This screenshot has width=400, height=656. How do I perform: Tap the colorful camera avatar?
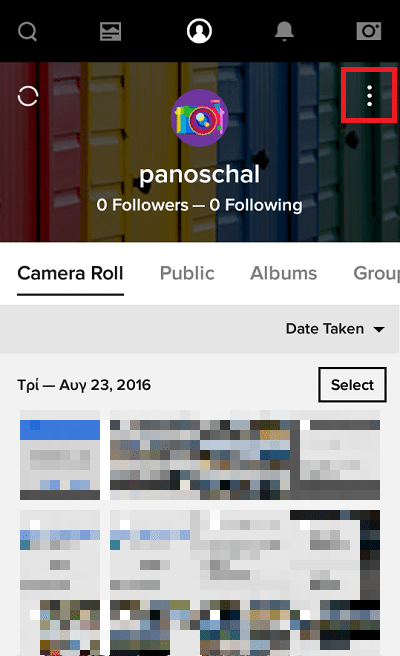click(x=200, y=118)
